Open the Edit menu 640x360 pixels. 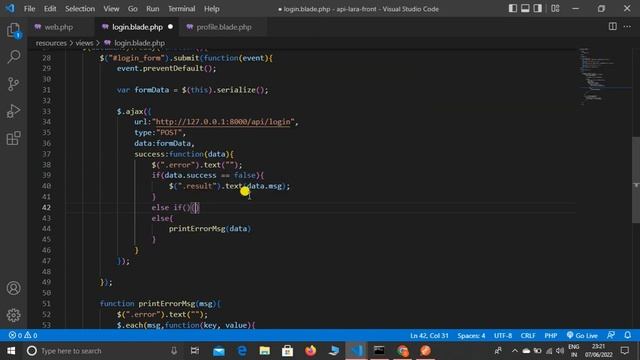pos(50,9)
